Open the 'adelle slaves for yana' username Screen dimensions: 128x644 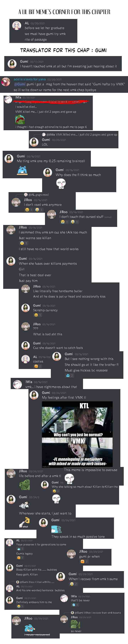30,79
